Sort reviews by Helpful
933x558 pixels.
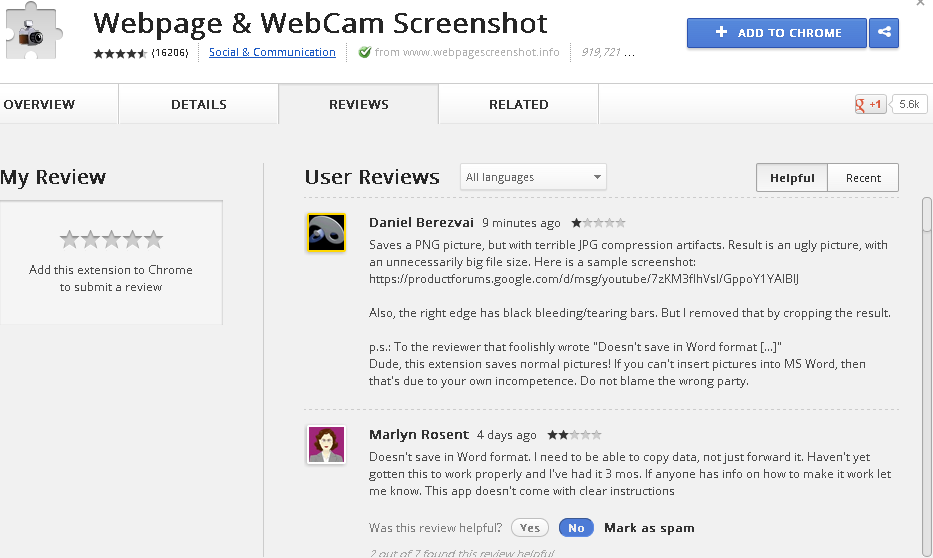tap(792, 178)
